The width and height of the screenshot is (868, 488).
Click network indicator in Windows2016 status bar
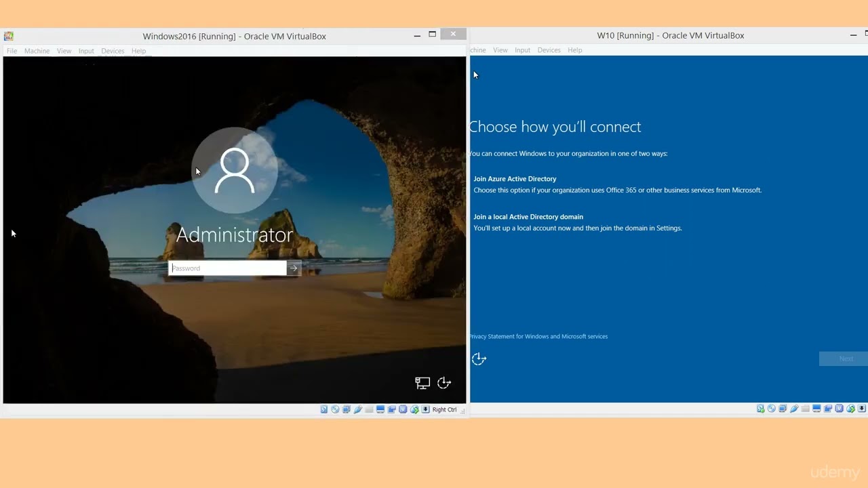[346, 409]
